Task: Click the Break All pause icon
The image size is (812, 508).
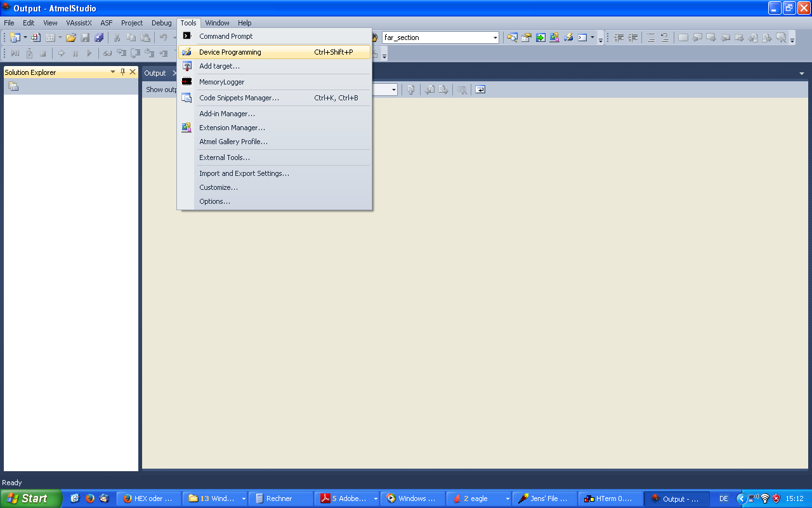Action: click(75, 53)
